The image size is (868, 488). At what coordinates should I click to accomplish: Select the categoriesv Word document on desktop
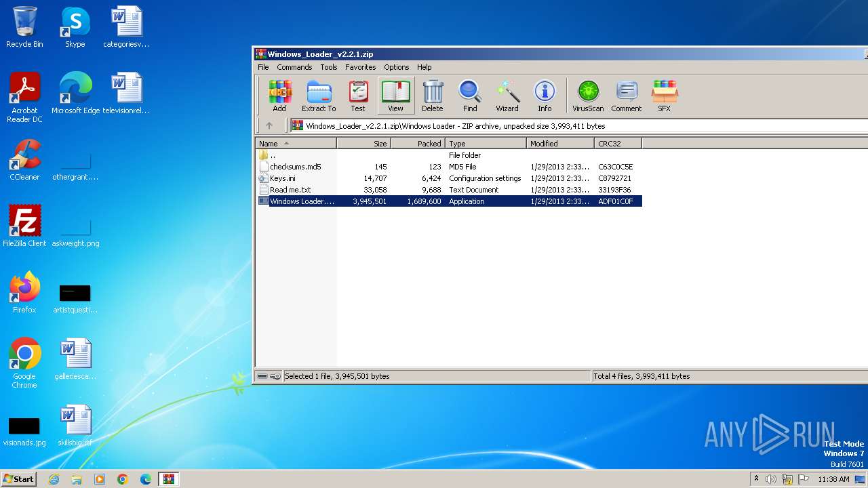pyautogui.click(x=126, y=27)
